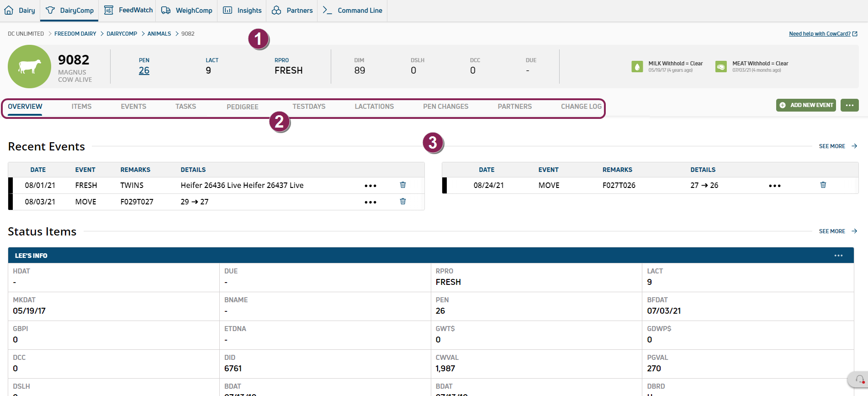Screen dimensions: 868x396
Task: Open more actions next to Add New Event
Action: pyautogui.click(x=849, y=105)
